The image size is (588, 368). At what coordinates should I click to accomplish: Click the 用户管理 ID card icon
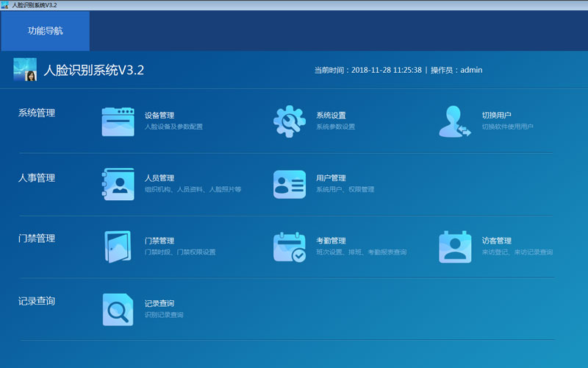pyautogui.click(x=289, y=185)
